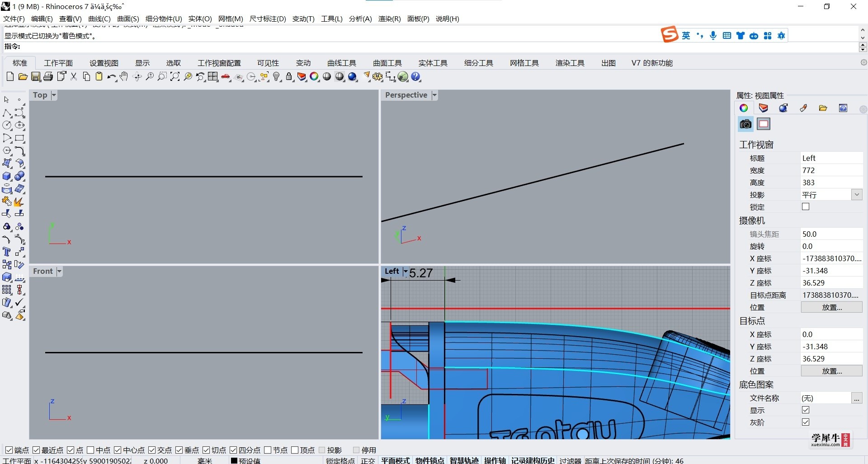Toggle 记录建构历史 in status bar
868x464 pixels.
pyautogui.click(x=533, y=460)
